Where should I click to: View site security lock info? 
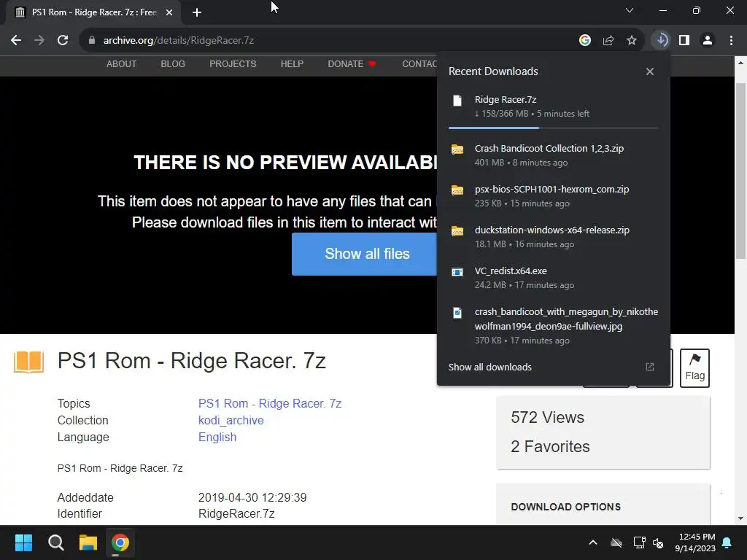(92, 41)
